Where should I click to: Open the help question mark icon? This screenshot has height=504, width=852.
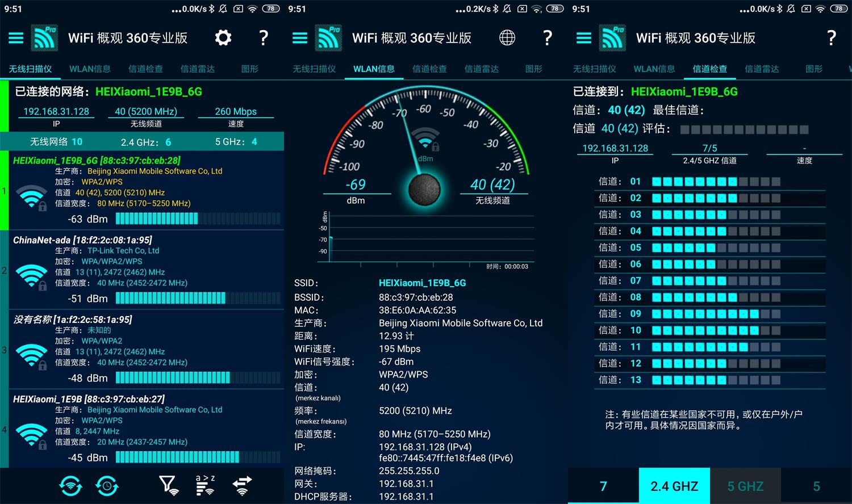[263, 37]
